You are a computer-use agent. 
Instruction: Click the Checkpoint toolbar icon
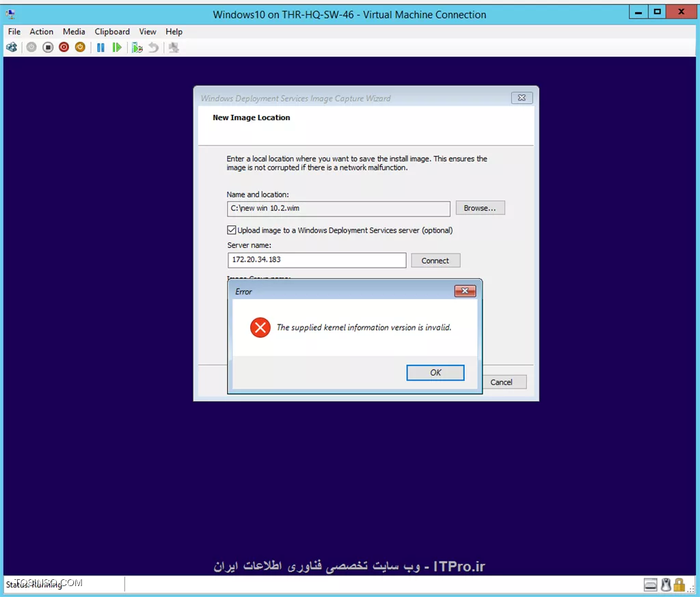[x=137, y=47]
